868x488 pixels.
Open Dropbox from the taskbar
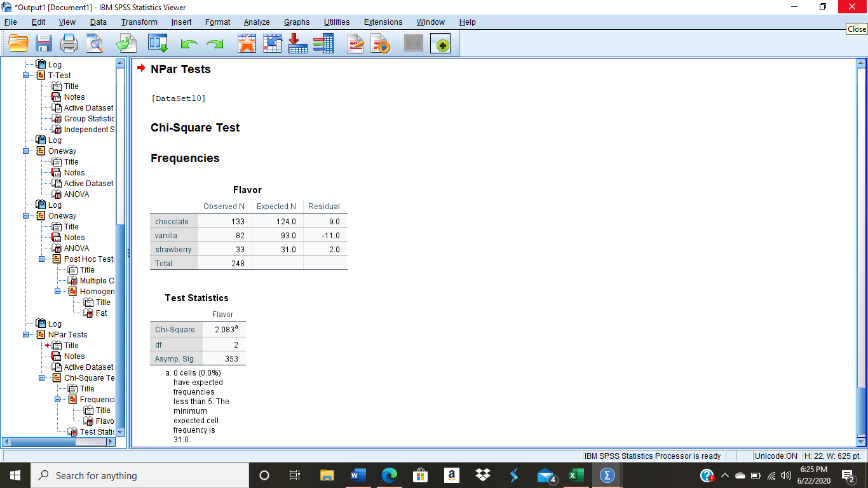point(482,475)
